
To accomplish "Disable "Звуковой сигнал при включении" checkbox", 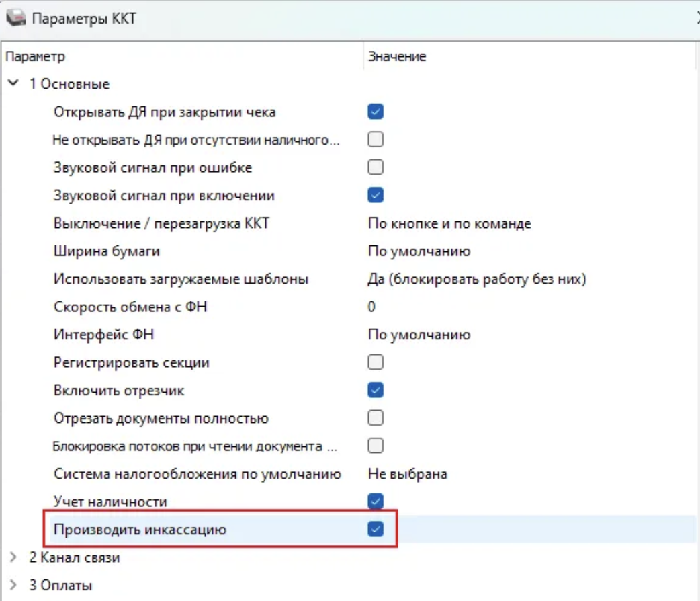I will tap(376, 196).
